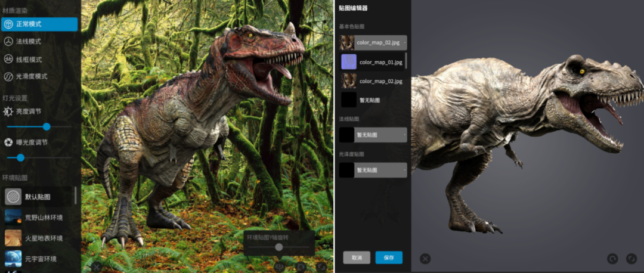The height and width of the screenshot is (273, 644).
Task: Click the fullscreen icon in the gray viewer
Action: 631,259
